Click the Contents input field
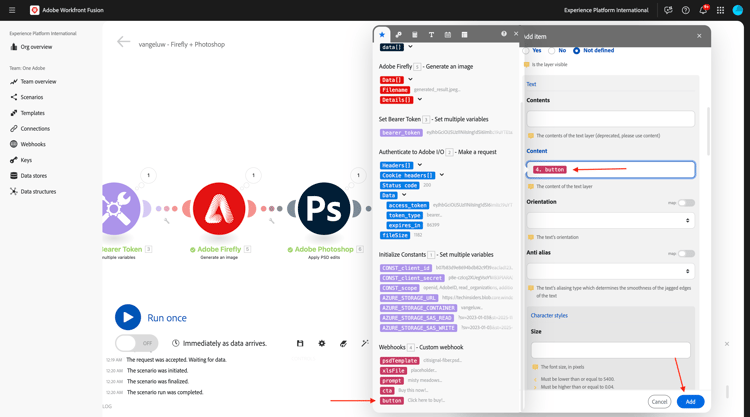Viewport: 750px width, 417px height. click(610, 119)
